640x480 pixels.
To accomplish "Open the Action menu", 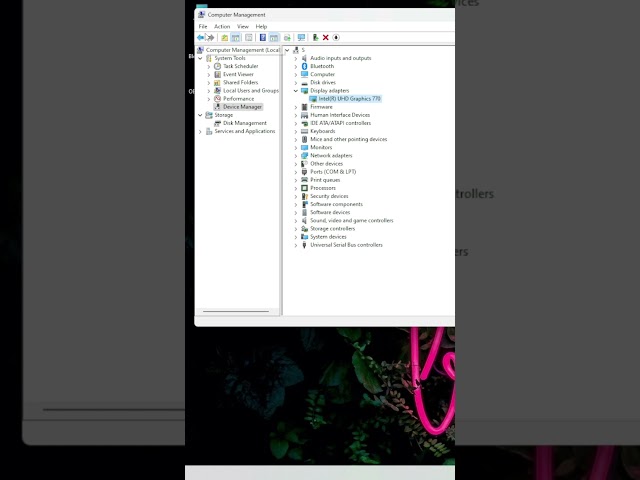I will 222,27.
